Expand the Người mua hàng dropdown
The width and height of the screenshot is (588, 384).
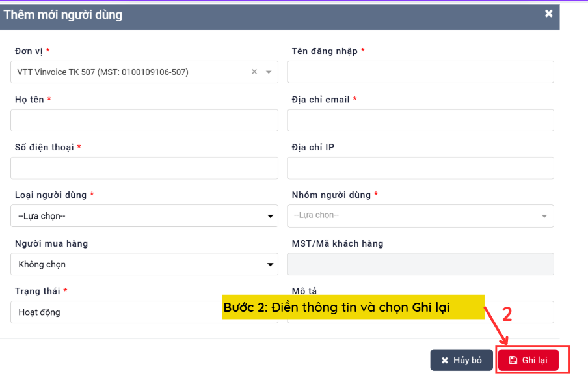[x=144, y=264]
